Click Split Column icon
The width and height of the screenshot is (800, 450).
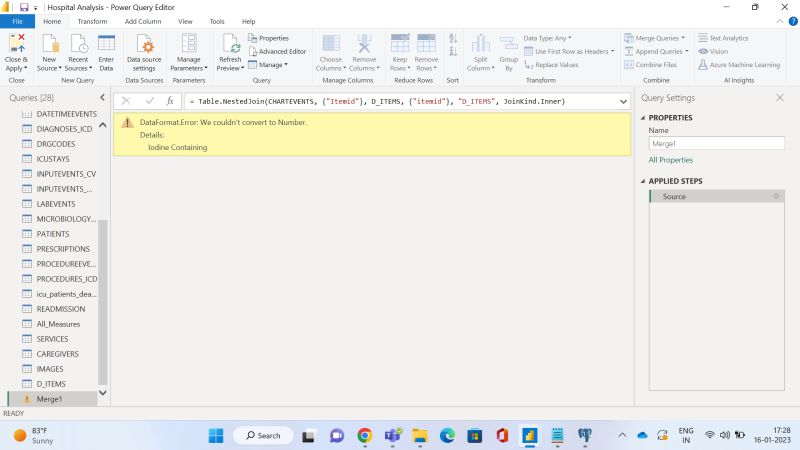(480, 44)
